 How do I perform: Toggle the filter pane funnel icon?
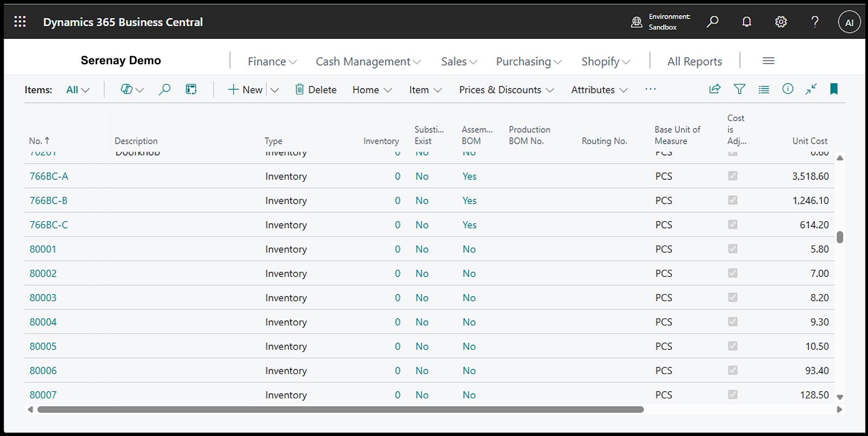(739, 89)
